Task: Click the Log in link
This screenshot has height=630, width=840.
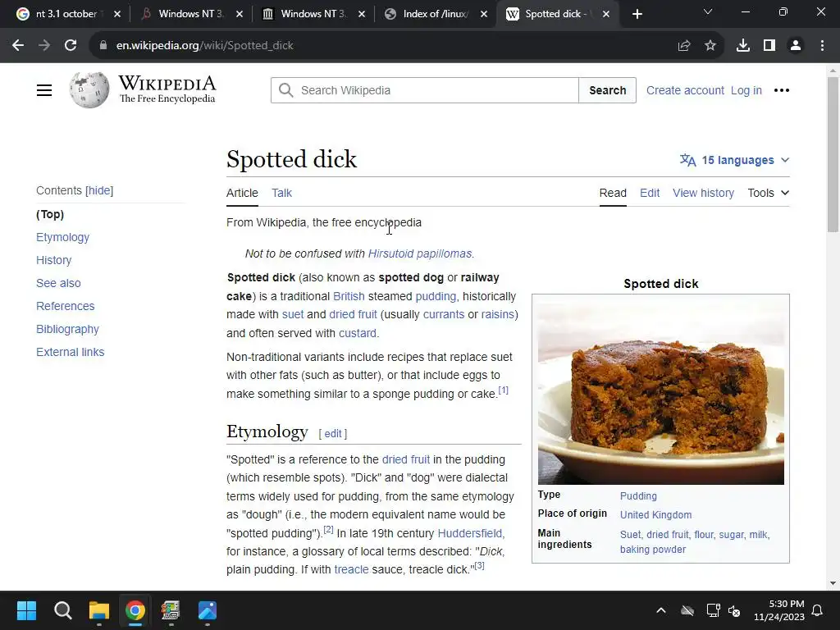Action: tap(746, 90)
